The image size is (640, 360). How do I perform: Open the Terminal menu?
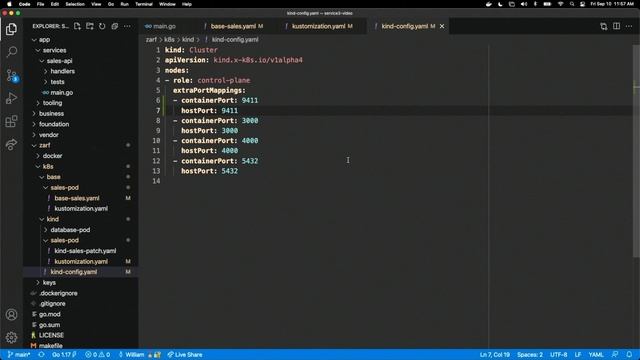click(x=144, y=4)
